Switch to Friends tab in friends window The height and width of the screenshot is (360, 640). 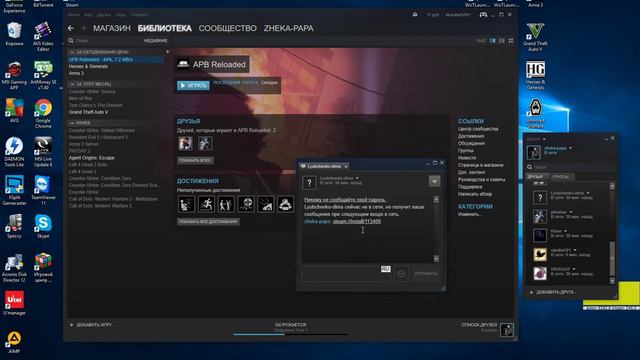point(535,177)
